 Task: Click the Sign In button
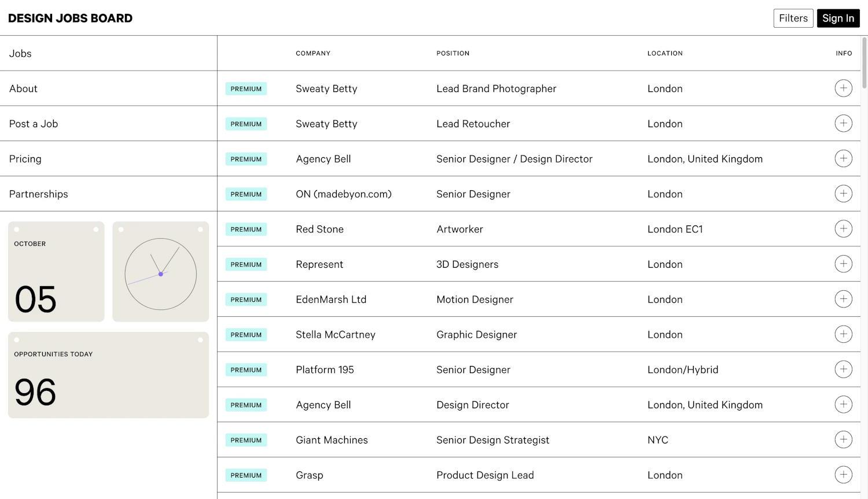point(838,18)
